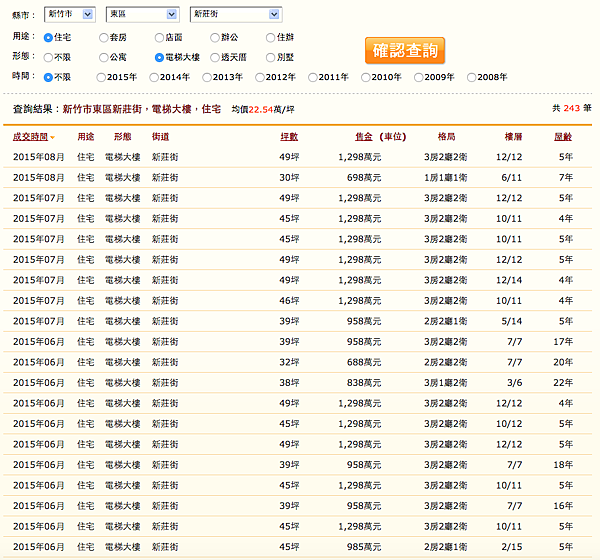Choose the 透天厝 building type
The width and height of the screenshot is (600, 560).
[x=215, y=57]
